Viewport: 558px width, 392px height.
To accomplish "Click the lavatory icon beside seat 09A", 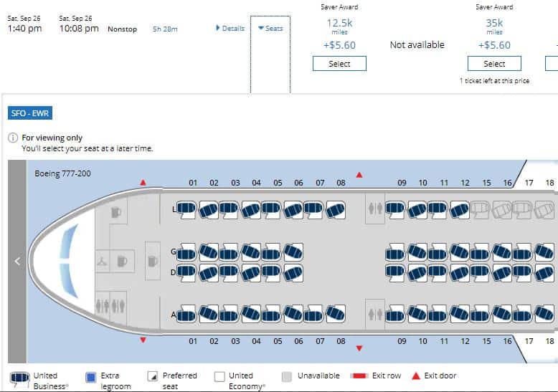I will 375,315.
